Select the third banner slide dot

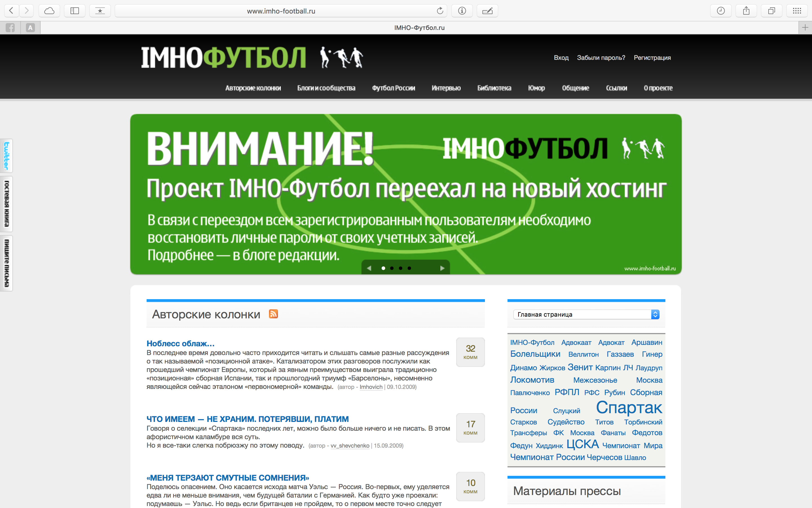click(401, 268)
